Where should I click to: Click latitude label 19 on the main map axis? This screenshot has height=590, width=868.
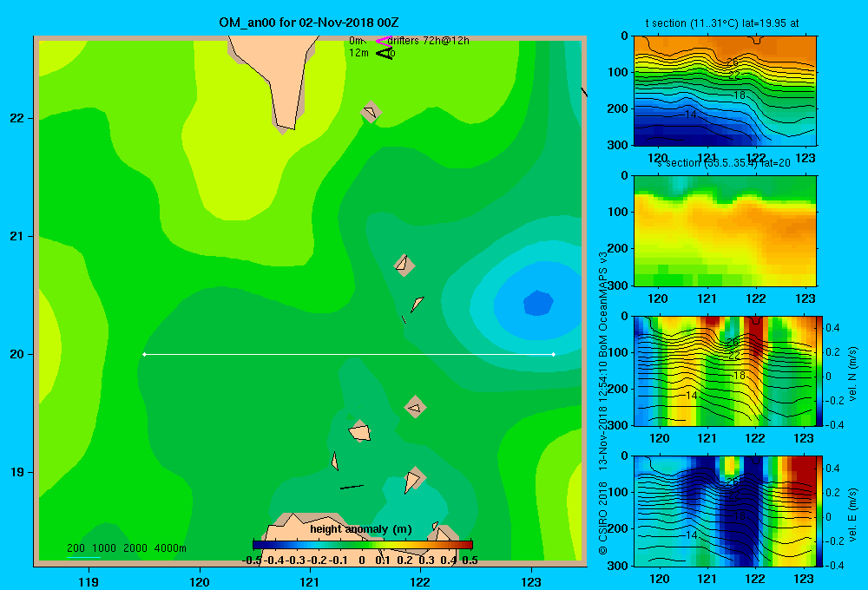(17, 472)
